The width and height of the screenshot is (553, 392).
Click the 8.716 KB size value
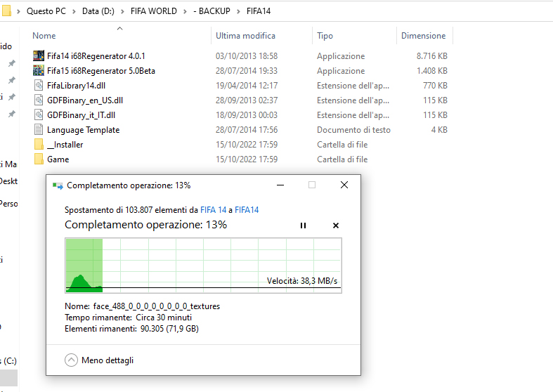[x=431, y=56]
